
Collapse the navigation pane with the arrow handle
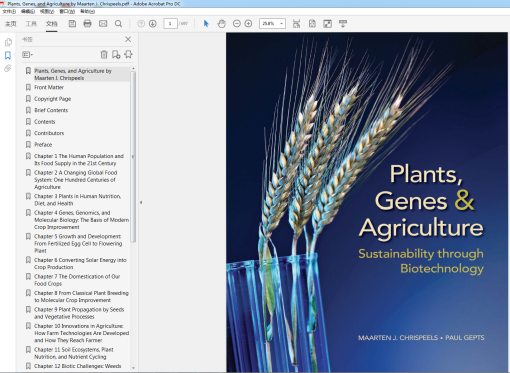[x=141, y=202]
